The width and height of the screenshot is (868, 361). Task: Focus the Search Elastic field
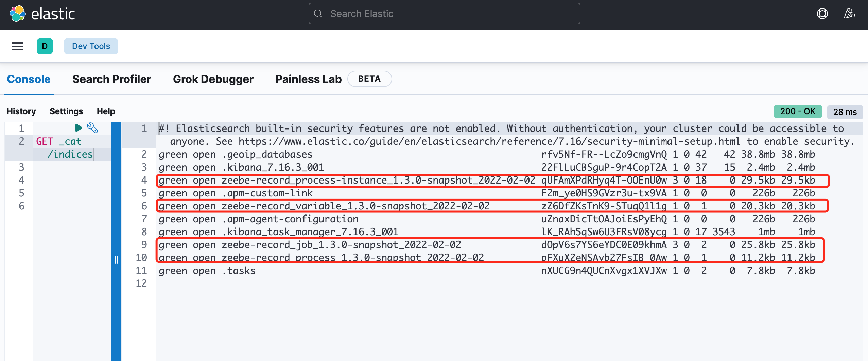point(444,14)
